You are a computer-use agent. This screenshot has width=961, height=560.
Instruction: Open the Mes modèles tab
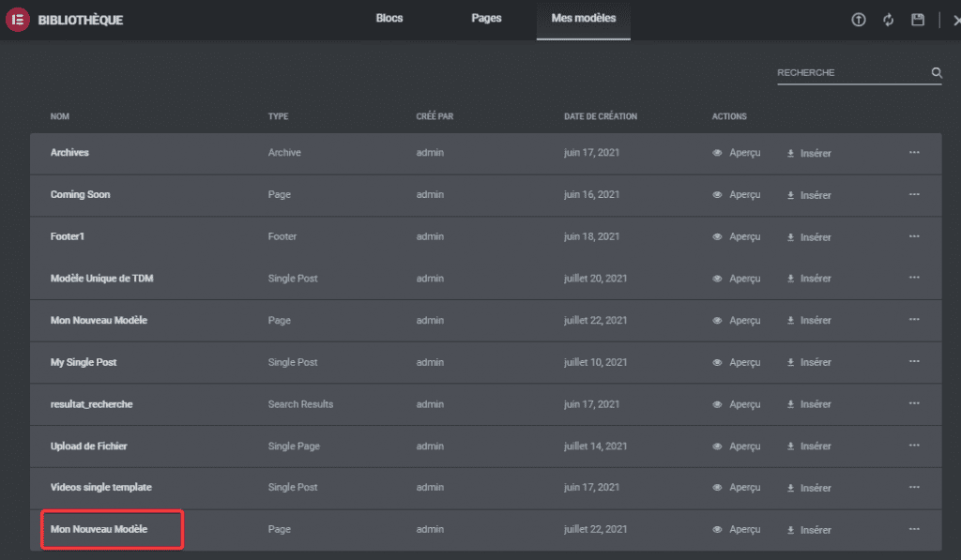click(583, 19)
